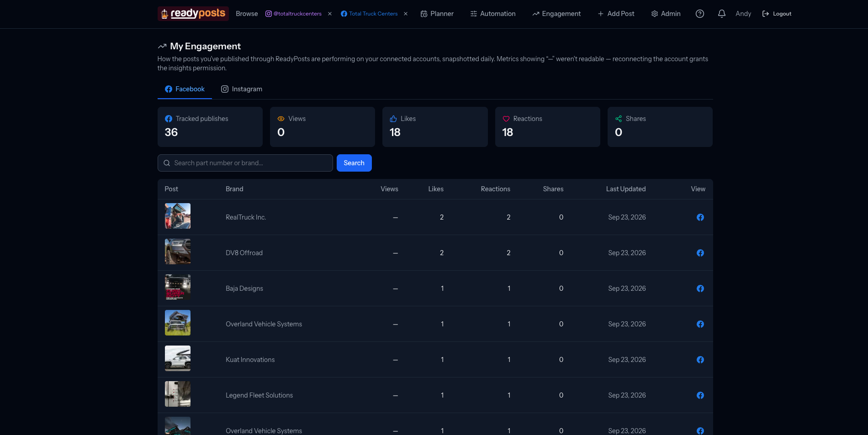
Task: Click the DV8 Offroad post thumbnail
Action: [178, 252]
